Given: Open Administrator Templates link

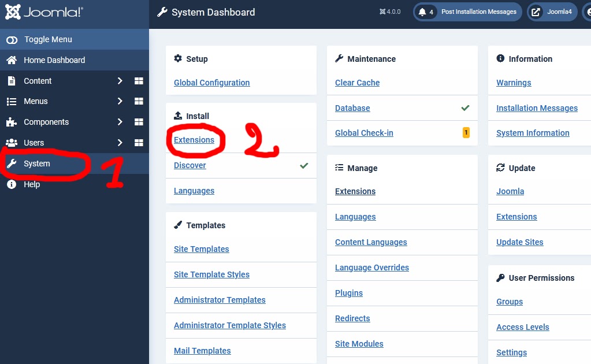Looking at the screenshot, I should pyautogui.click(x=220, y=300).
